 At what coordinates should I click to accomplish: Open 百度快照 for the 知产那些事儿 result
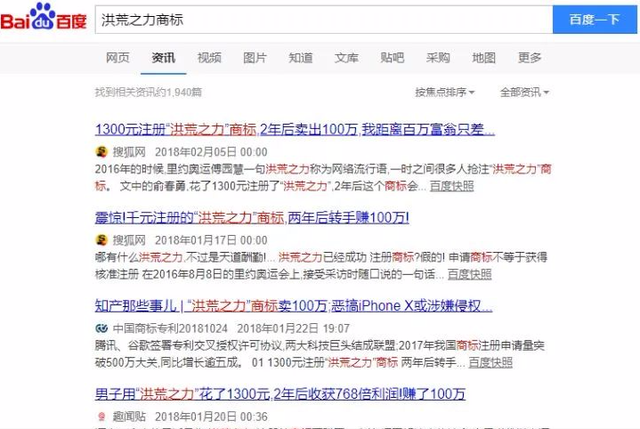click(490, 362)
